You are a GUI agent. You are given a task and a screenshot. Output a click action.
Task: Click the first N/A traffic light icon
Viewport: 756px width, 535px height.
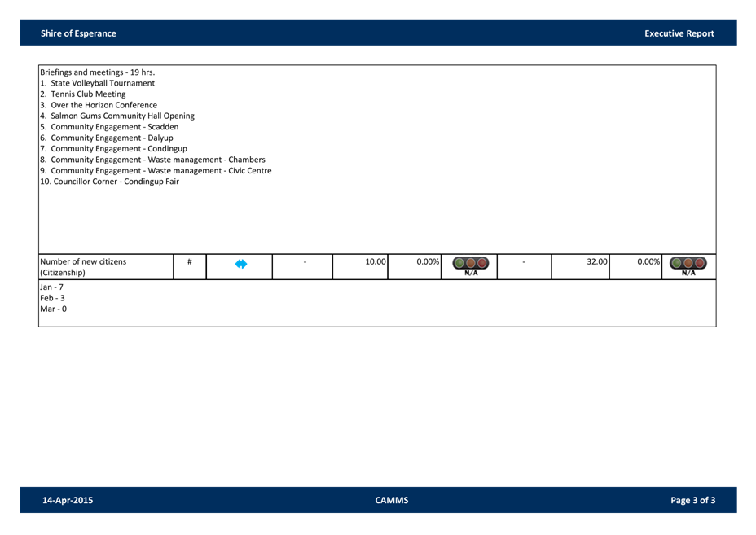coord(471,265)
